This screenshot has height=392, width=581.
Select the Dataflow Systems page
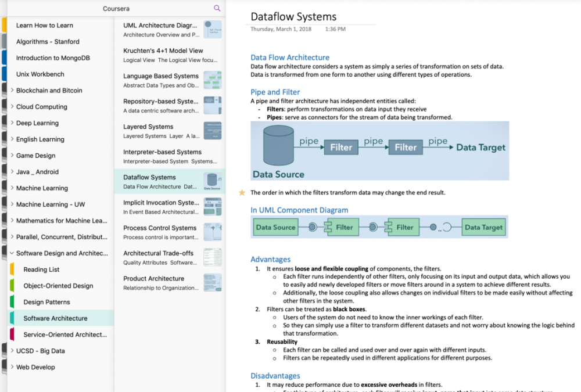click(x=170, y=182)
